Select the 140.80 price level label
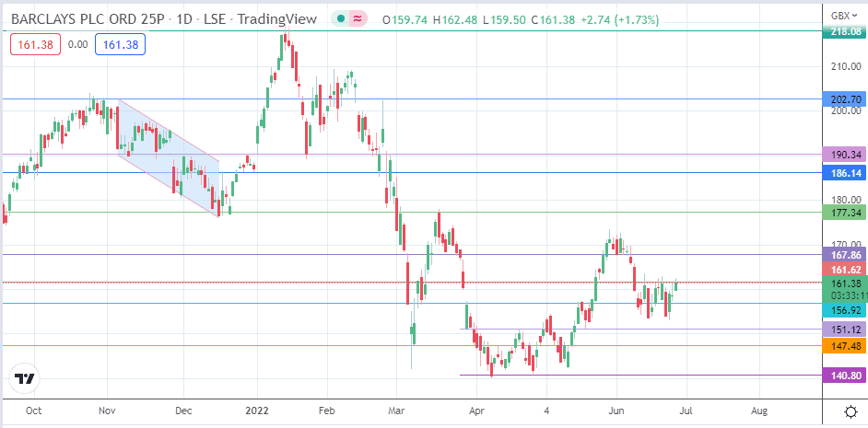Image resolution: width=868 pixels, height=428 pixels. tap(845, 375)
